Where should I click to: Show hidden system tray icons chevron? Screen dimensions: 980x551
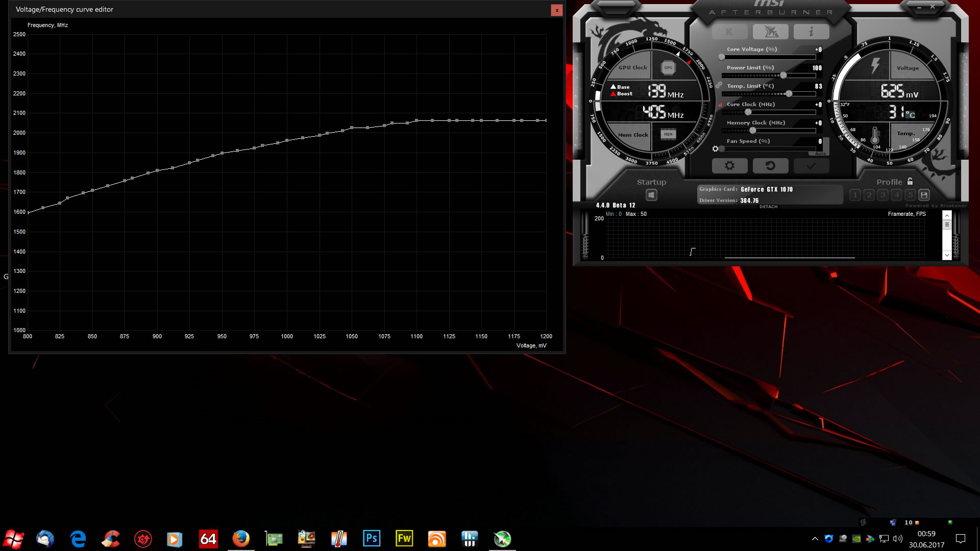815,539
